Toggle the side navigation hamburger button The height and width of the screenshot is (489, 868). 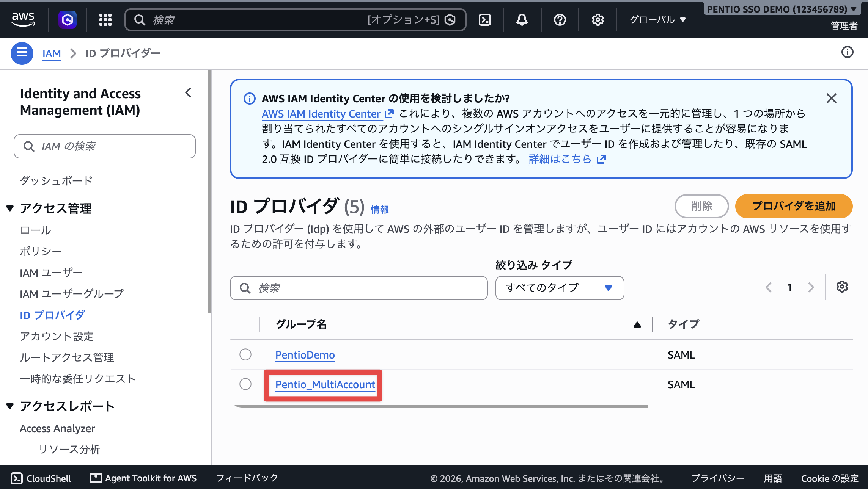22,53
